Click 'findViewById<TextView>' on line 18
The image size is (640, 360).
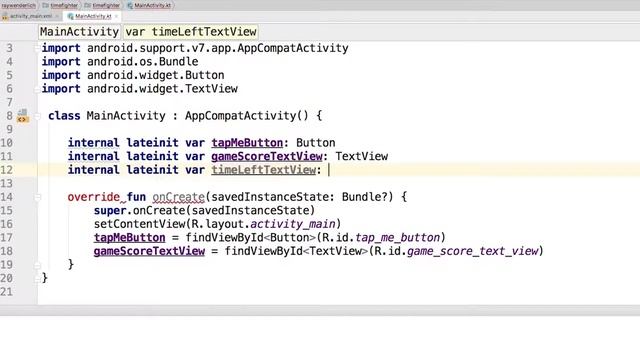[296, 251]
